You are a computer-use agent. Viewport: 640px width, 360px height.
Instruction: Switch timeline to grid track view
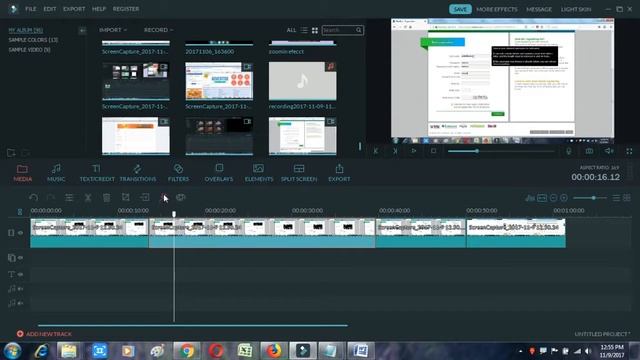click(627, 198)
